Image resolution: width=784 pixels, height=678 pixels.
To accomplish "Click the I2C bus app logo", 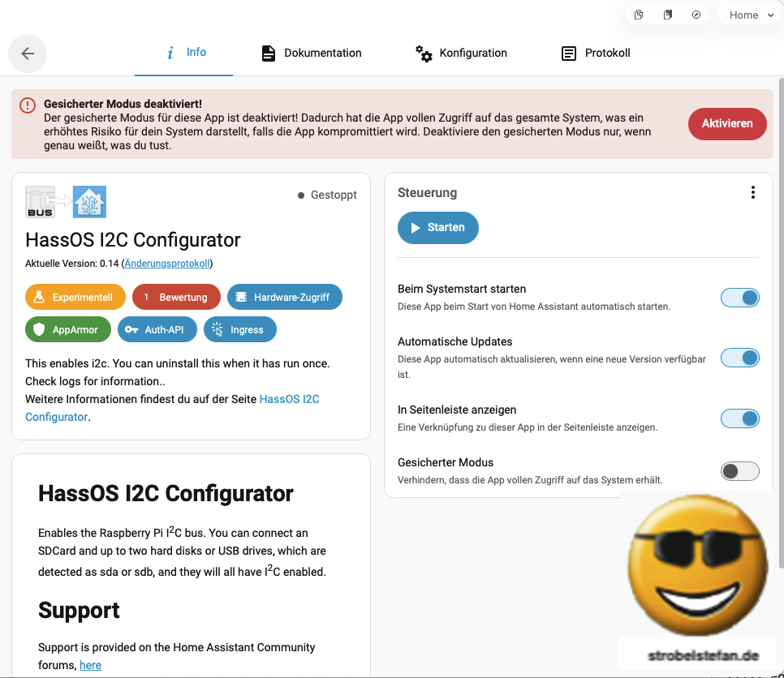I will pos(41,202).
